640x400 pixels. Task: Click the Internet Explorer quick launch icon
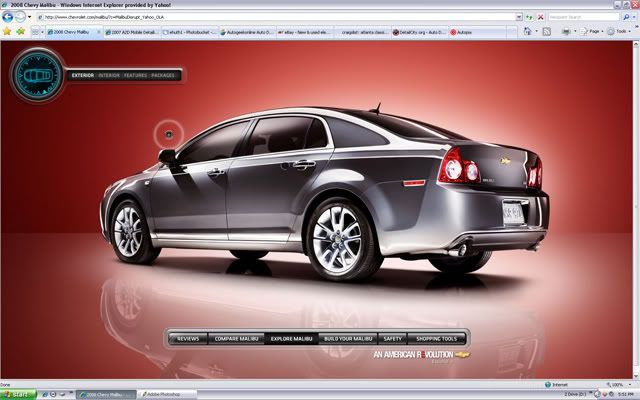click(45, 395)
